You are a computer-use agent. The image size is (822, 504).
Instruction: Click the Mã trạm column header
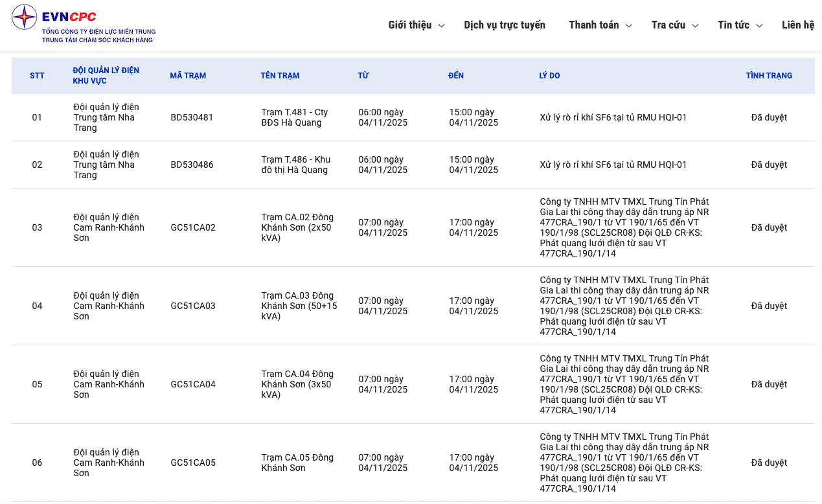click(x=188, y=76)
